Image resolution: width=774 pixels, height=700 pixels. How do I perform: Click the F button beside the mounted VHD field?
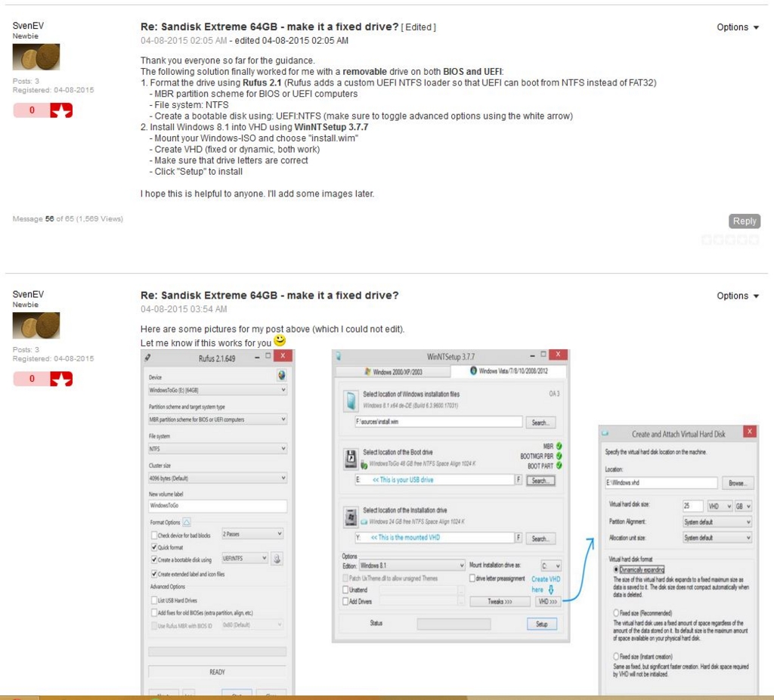519,537
